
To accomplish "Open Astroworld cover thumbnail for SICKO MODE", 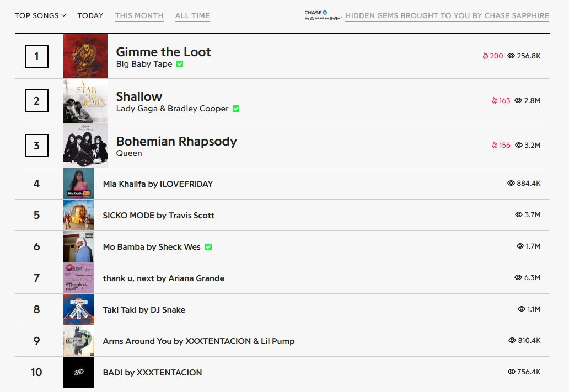I will 79,215.
